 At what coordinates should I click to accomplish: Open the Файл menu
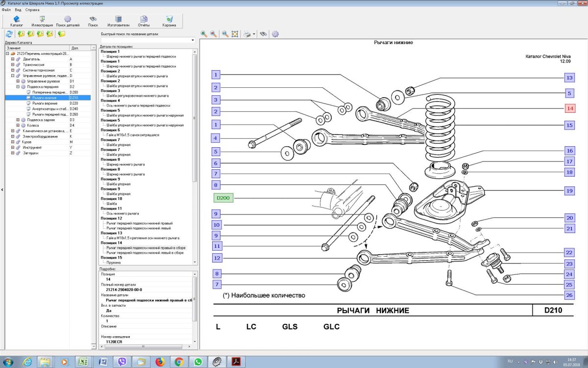click(x=6, y=10)
